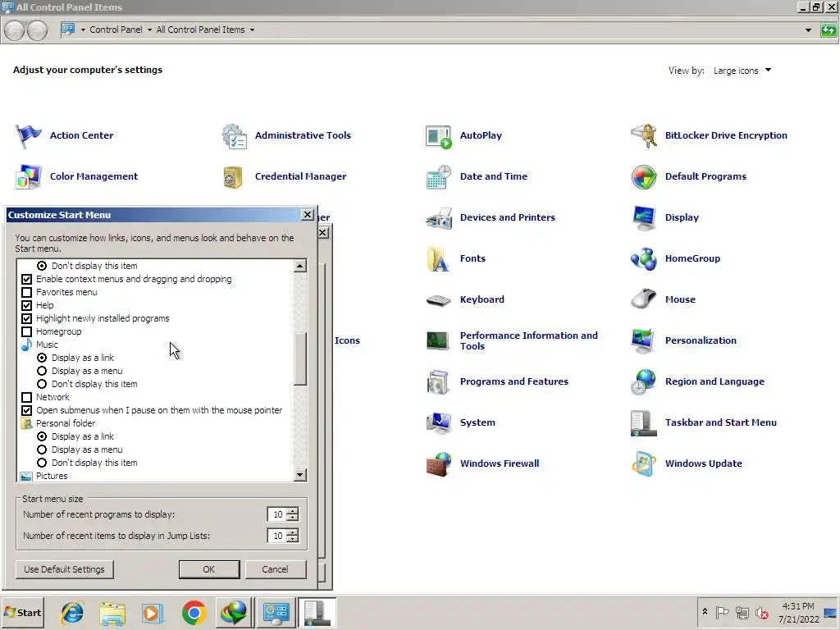This screenshot has width=840, height=630.
Task: Expand Control Panel breadcrumb arrow
Action: point(149,30)
